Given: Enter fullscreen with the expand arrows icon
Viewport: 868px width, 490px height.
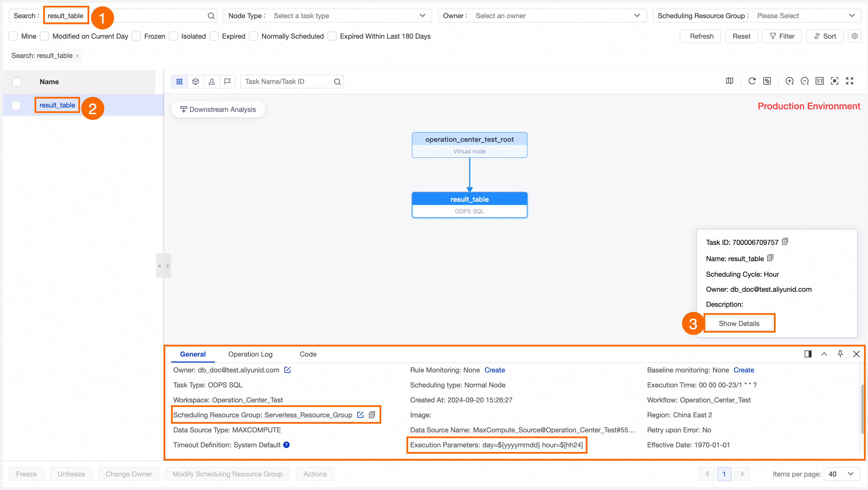Looking at the screenshot, I should click(x=850, y=81).
